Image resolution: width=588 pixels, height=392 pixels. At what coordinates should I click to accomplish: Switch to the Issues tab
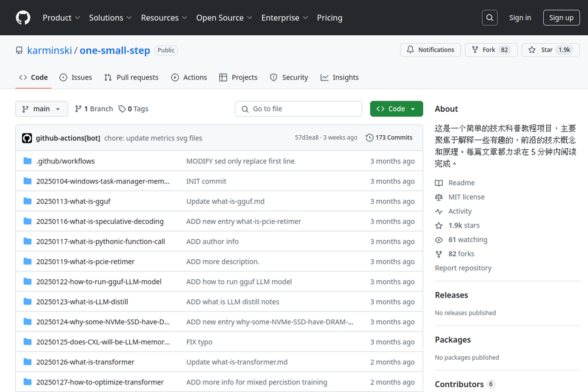(x=76, y=77)
